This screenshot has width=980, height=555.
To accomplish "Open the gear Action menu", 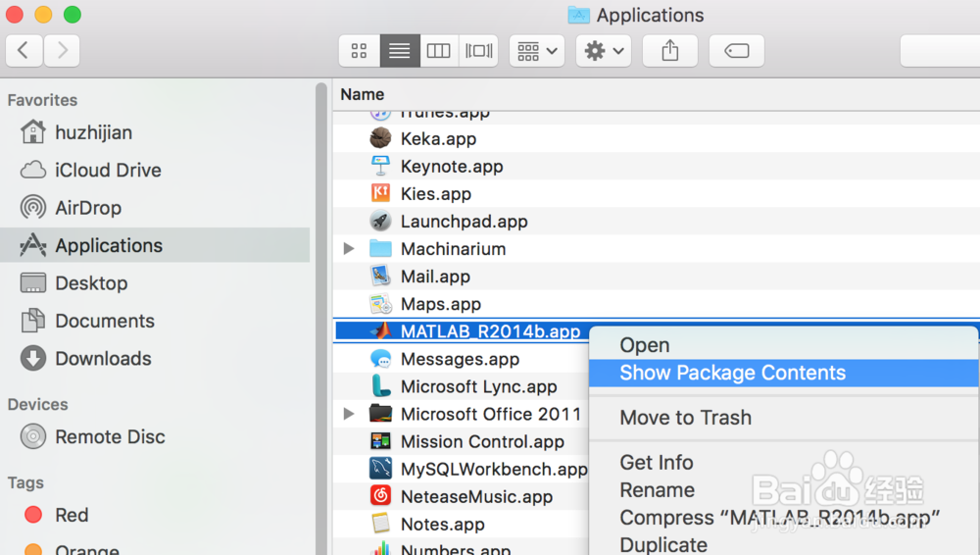I will tap(603, 51).
